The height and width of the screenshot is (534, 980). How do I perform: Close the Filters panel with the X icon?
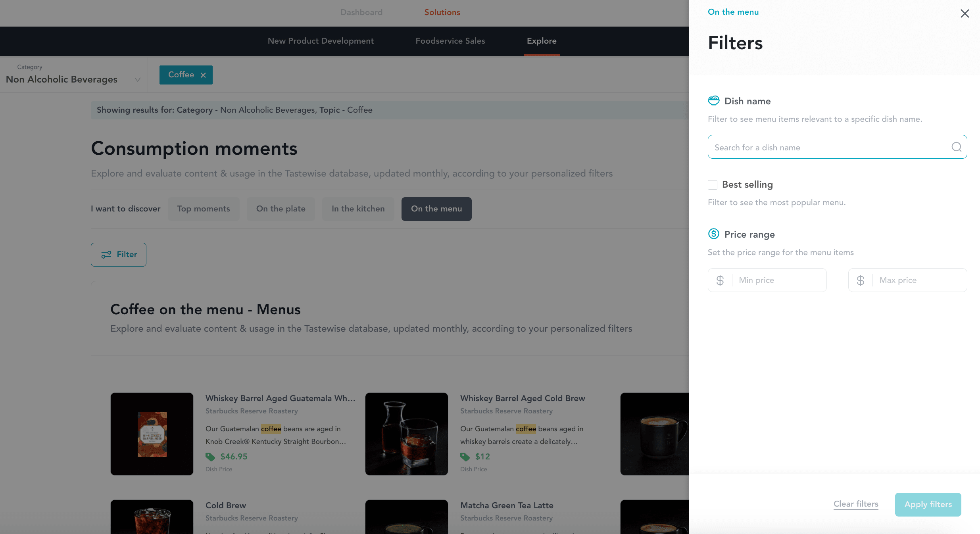point(965,13)
